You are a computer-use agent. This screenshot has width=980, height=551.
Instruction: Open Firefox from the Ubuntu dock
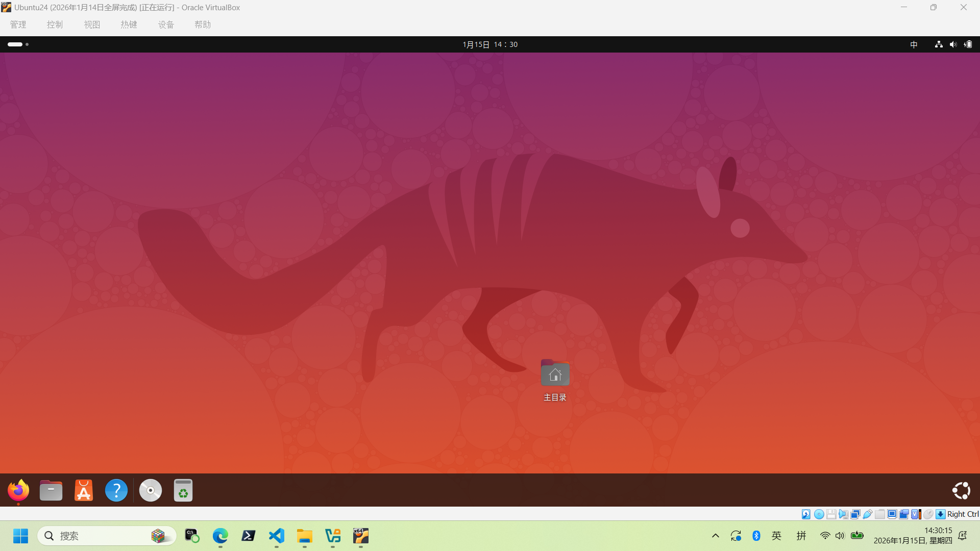click(x=18, y=490)
